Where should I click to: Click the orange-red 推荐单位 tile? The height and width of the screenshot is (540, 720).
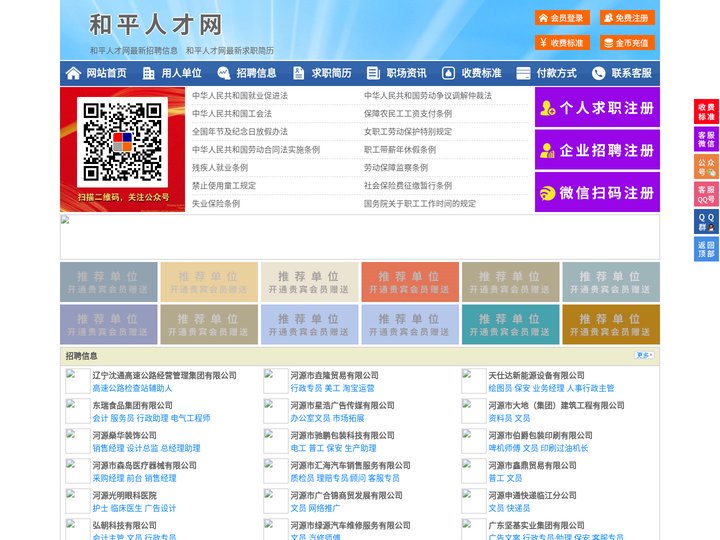point(410,282)
